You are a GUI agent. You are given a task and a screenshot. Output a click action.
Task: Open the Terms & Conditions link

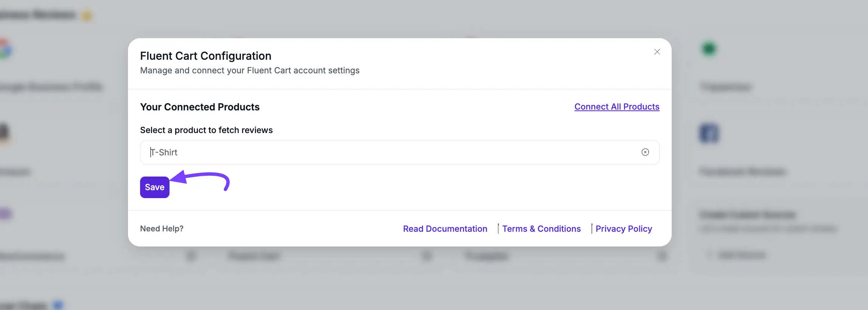click(541, 229)
